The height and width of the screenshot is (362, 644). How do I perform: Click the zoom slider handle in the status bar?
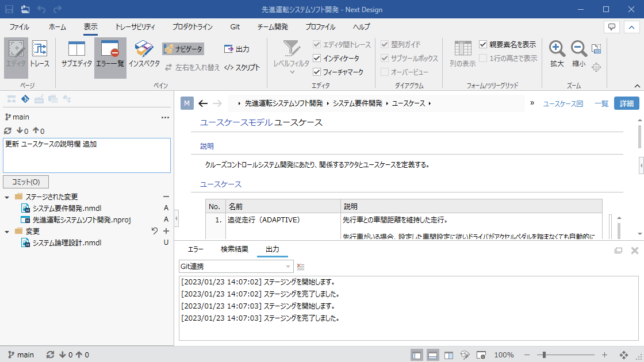pyautogui.click(x=544, y=355)
